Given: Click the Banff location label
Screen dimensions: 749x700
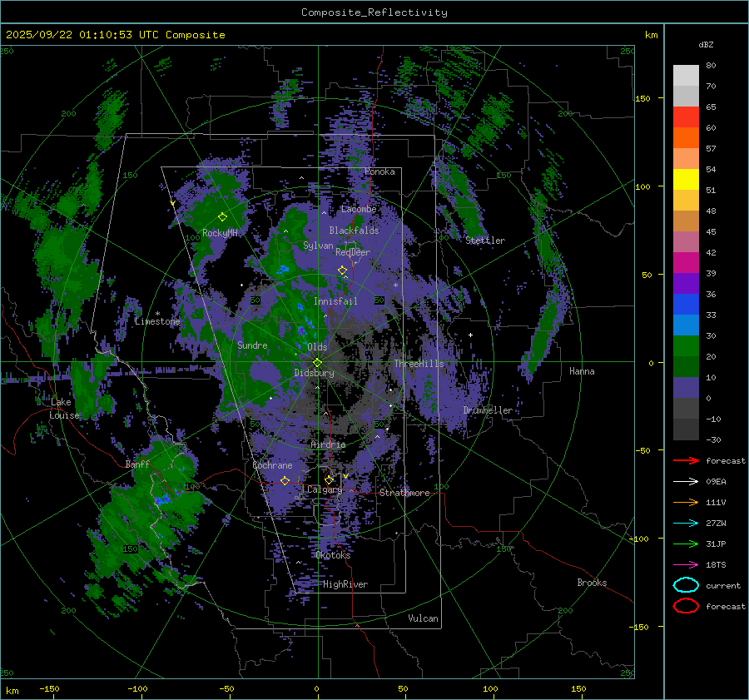Looking at the screenshot, I should (137, 464).
